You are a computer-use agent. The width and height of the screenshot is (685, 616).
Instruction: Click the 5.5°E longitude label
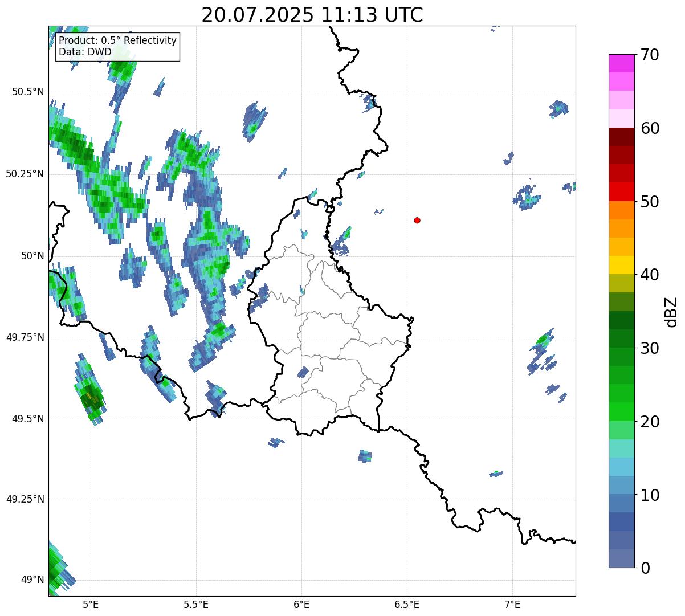pyautogui.click(x=196, y=604)
